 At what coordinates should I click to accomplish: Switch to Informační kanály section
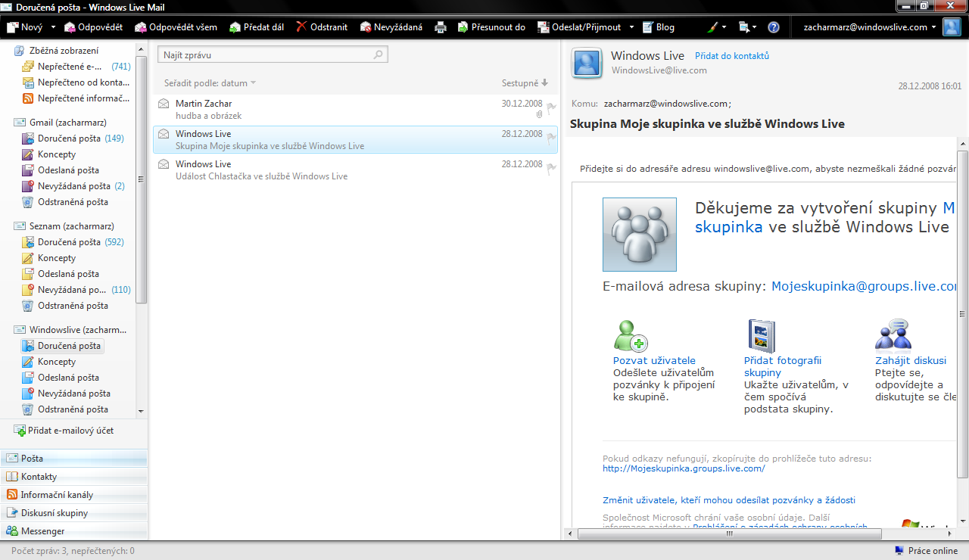coord(73,495)
